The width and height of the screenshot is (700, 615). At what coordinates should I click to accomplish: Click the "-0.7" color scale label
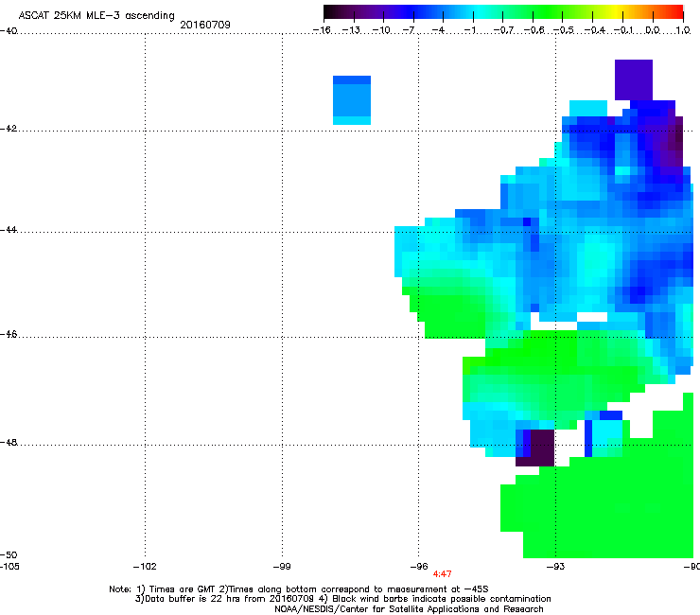(503, 30)
